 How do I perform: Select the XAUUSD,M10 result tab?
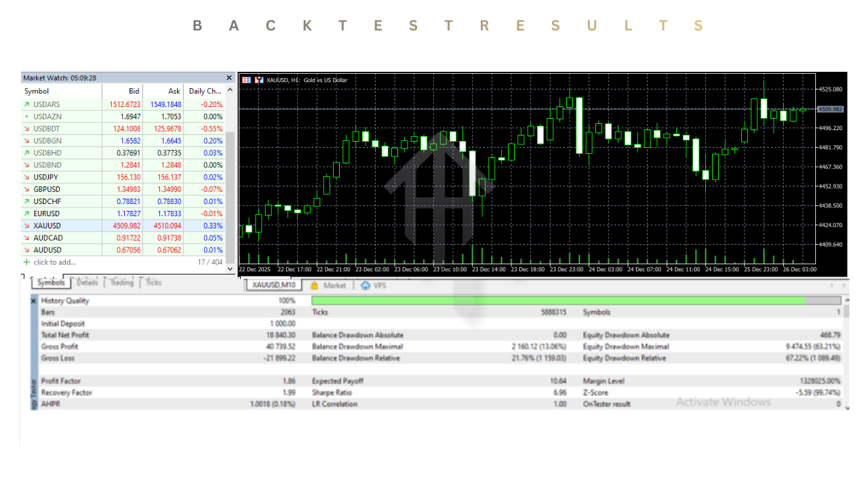(x=273, y=285)
